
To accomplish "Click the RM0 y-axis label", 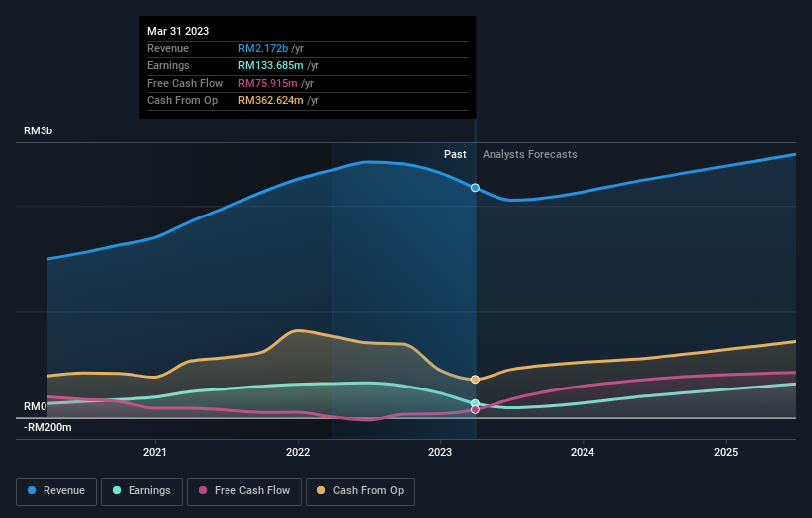I will click(36, 406).
